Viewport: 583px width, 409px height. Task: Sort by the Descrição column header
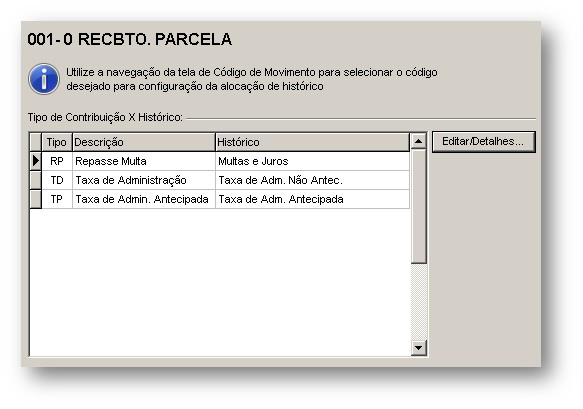pos(144,142)
